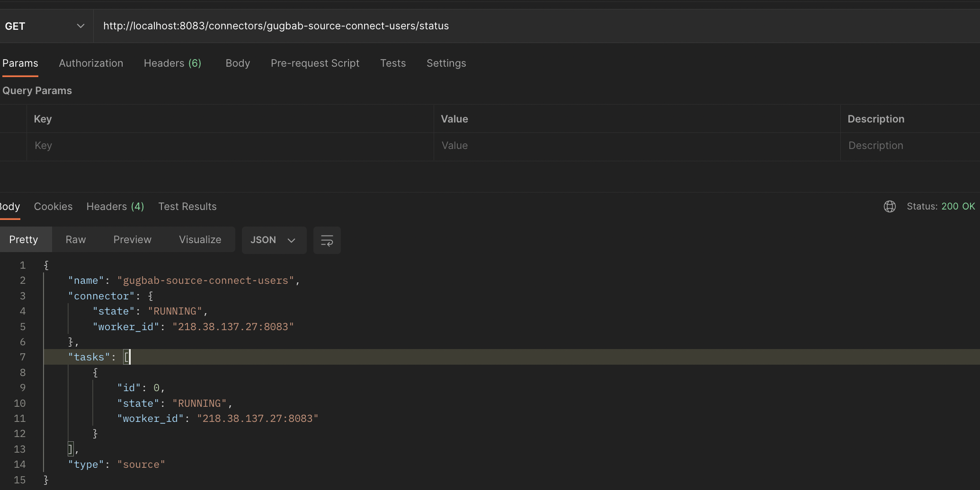Click "gugbab-source-connect-users" name value
The width and height of the screenshot is (980, 490).
pos(205,280)
